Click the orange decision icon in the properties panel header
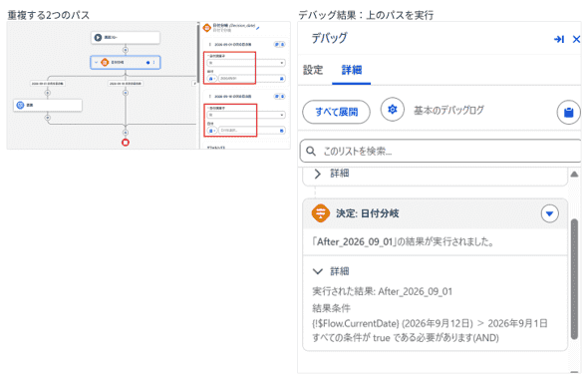This screenshot has width=588, height=380. click(206, 28)
